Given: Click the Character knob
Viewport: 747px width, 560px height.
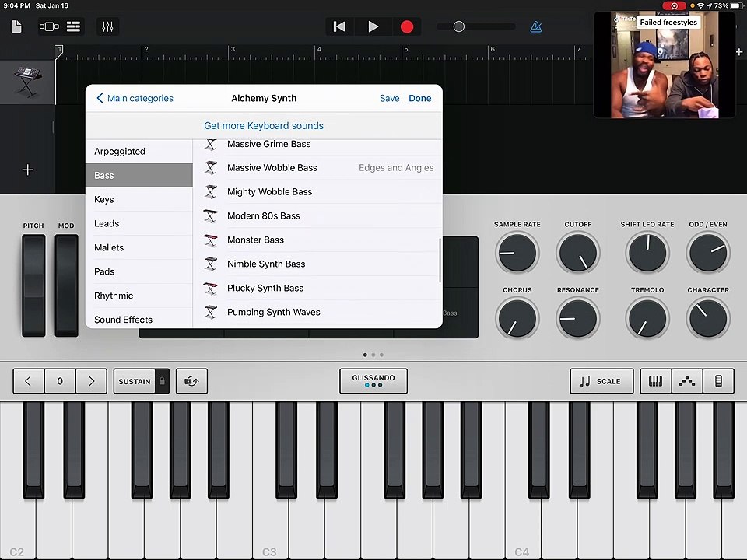Looking at the screenshot, I should (708, 318).
